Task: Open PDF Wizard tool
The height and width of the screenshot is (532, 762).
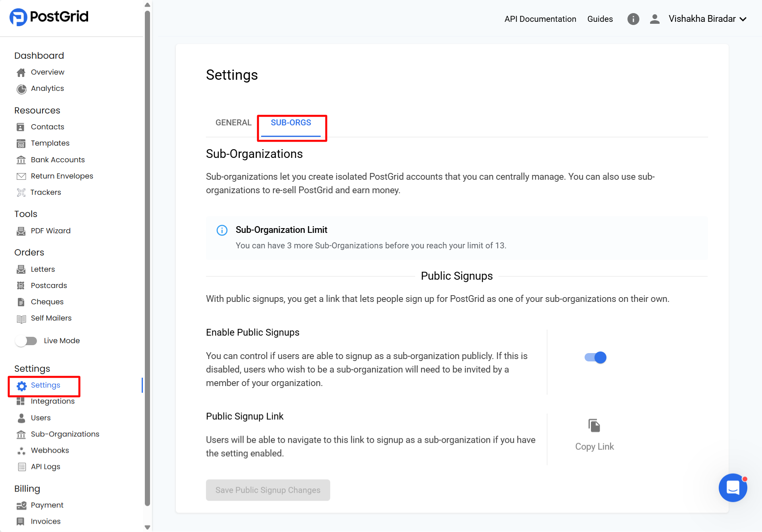Action: click(51, 231)
